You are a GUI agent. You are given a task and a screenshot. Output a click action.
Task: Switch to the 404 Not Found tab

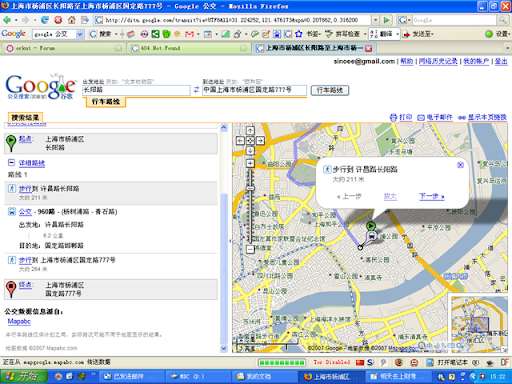tap(189, 48)
